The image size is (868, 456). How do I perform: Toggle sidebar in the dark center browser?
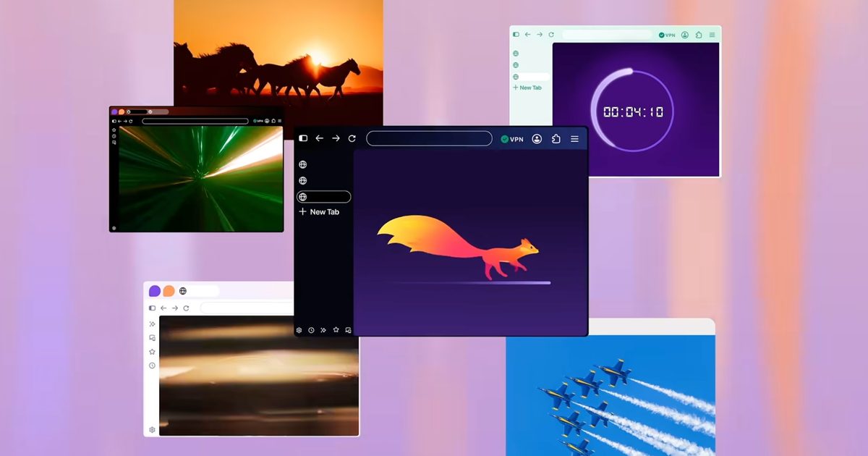pyautogui.click(x=303, y=138)
